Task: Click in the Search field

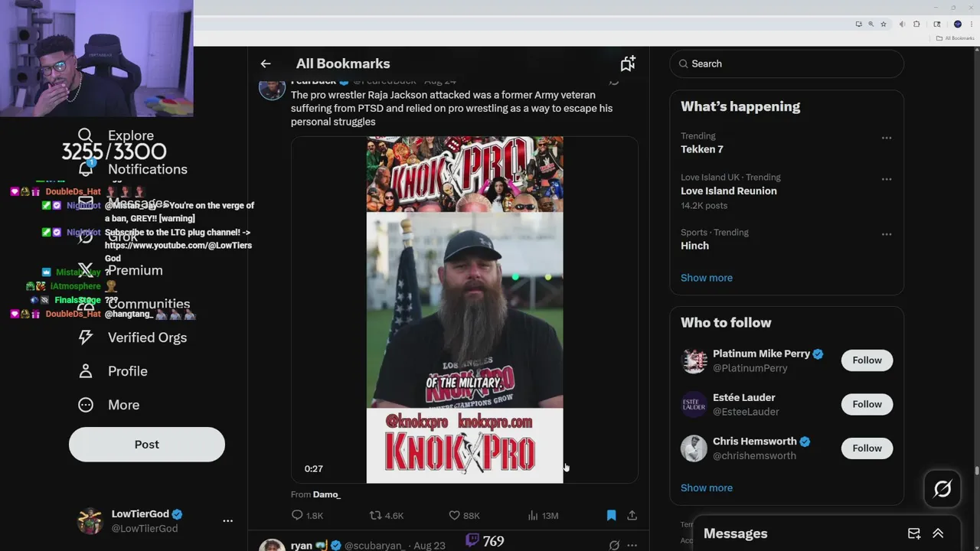Action: coord(786,64)
